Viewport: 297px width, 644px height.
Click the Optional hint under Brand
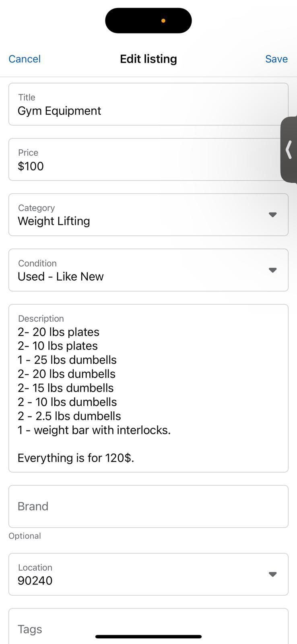25,536
